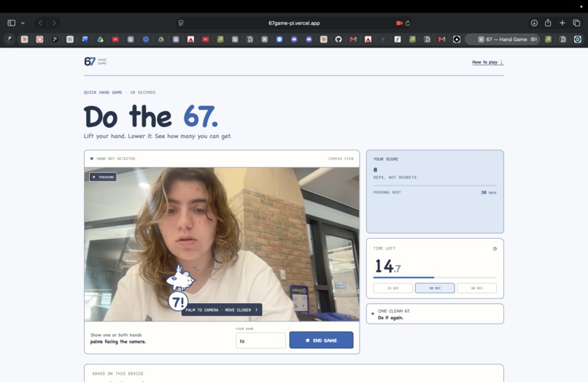Viewport: 588px width, 382px height.
Task: Click the green camera indicator dot in menu bar
Action: pyautogui.click(x=581, y=7)
